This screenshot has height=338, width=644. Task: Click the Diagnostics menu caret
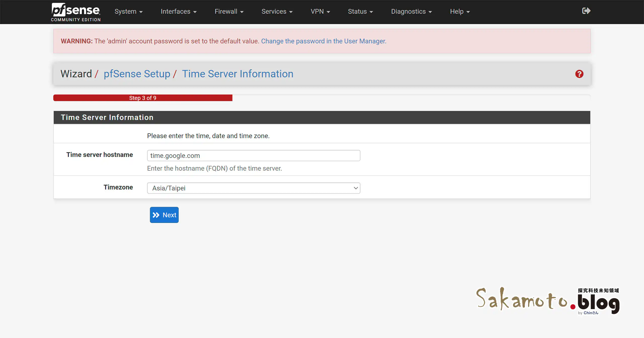431,12
